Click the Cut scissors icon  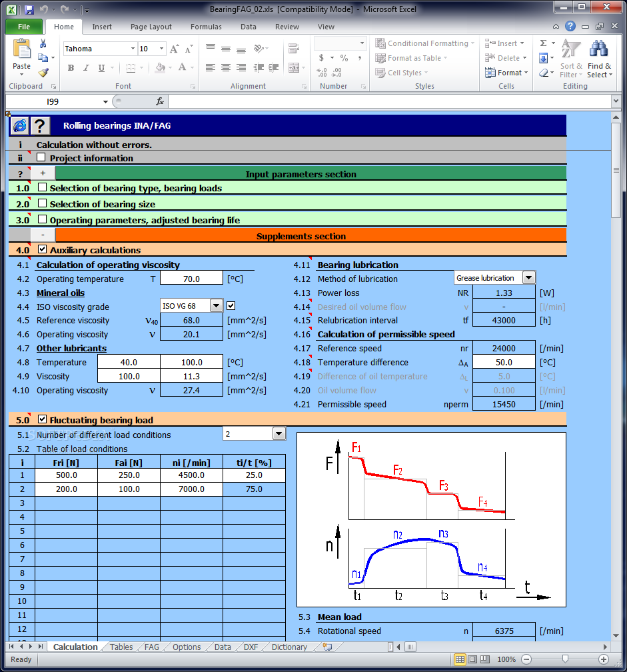(x=43, y=44)
